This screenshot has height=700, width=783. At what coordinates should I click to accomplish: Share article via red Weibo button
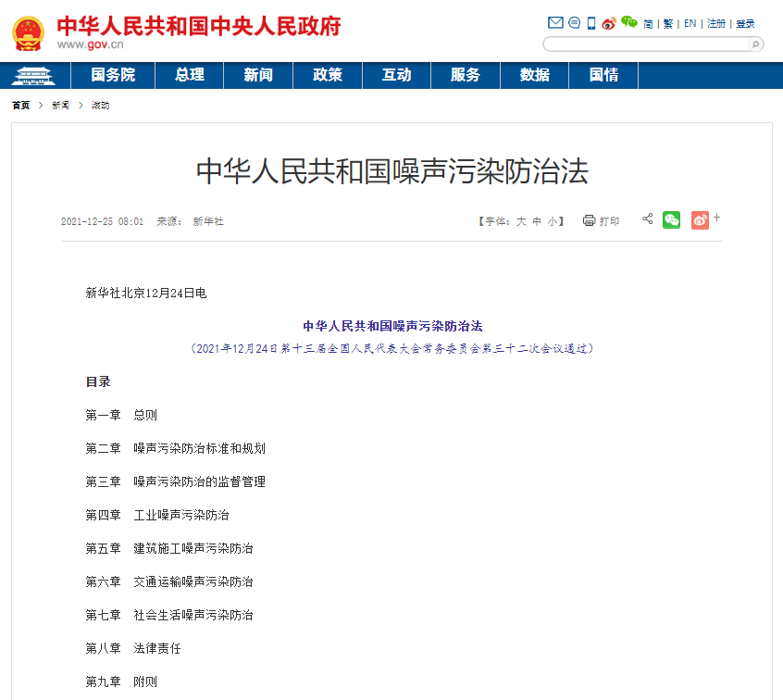coord(700,220)
